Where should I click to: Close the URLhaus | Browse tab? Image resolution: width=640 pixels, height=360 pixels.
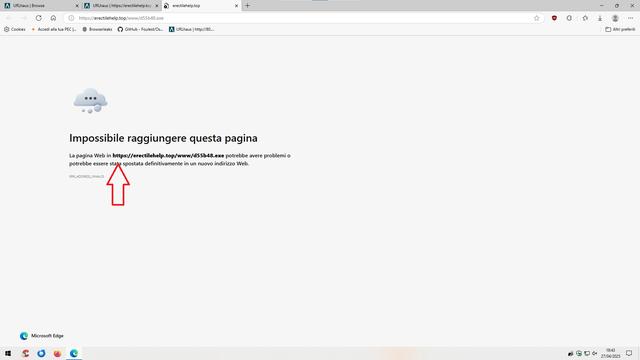click(x=77, y=6)
